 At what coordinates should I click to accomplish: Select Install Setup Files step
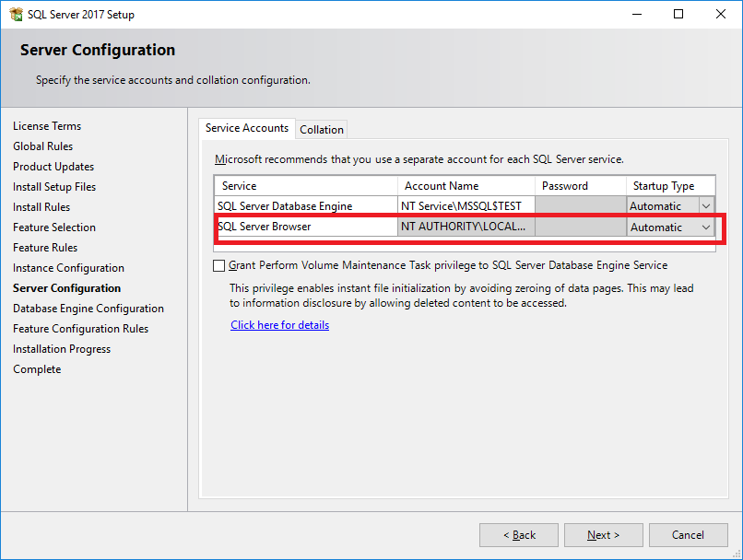coord(54,187)
